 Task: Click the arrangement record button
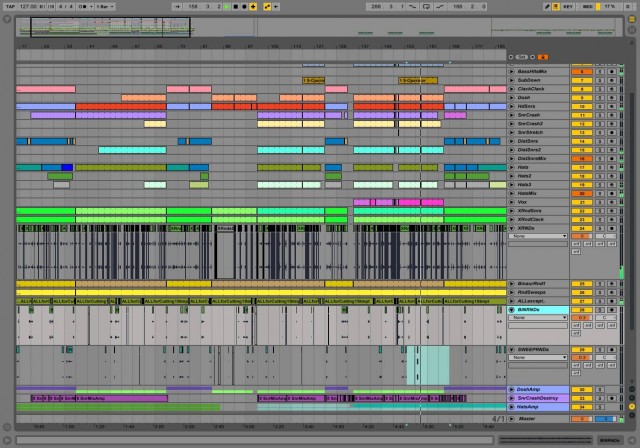[246, 6]
